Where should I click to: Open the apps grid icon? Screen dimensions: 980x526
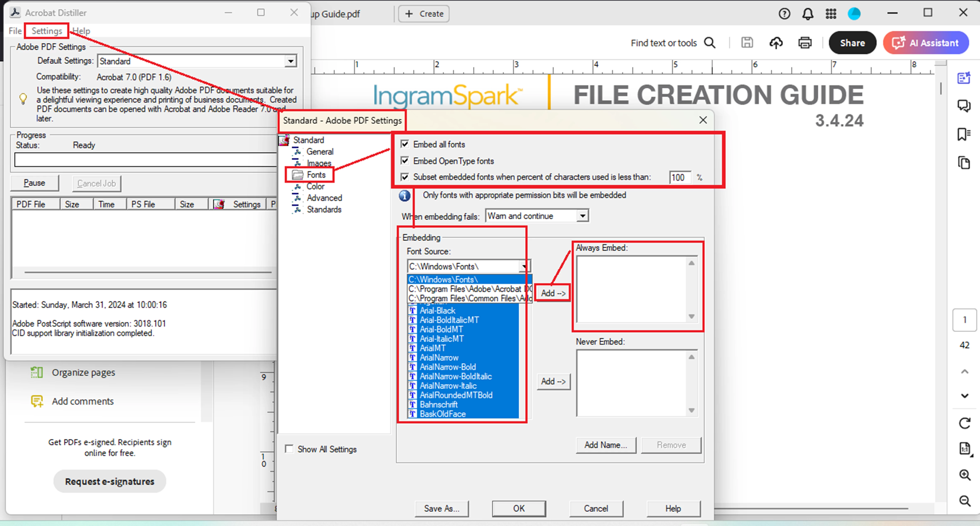click(831, 14)
